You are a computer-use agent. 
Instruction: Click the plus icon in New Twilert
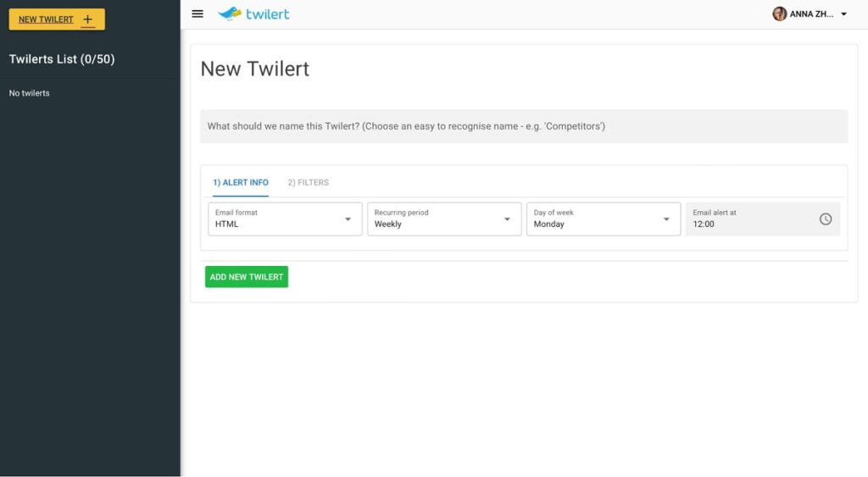point(88,19)
